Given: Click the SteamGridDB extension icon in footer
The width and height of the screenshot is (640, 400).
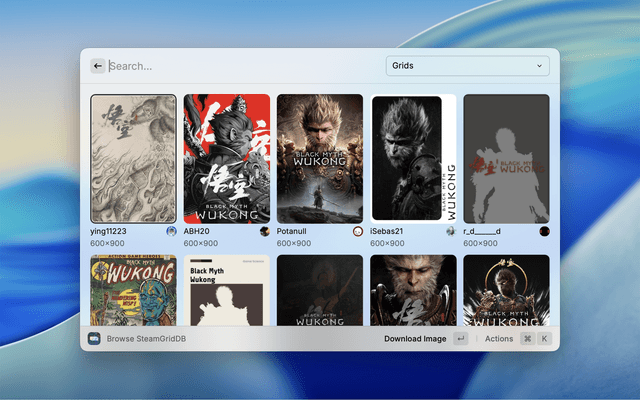Looking at the screenshot, I should click(x=95, y=339).
